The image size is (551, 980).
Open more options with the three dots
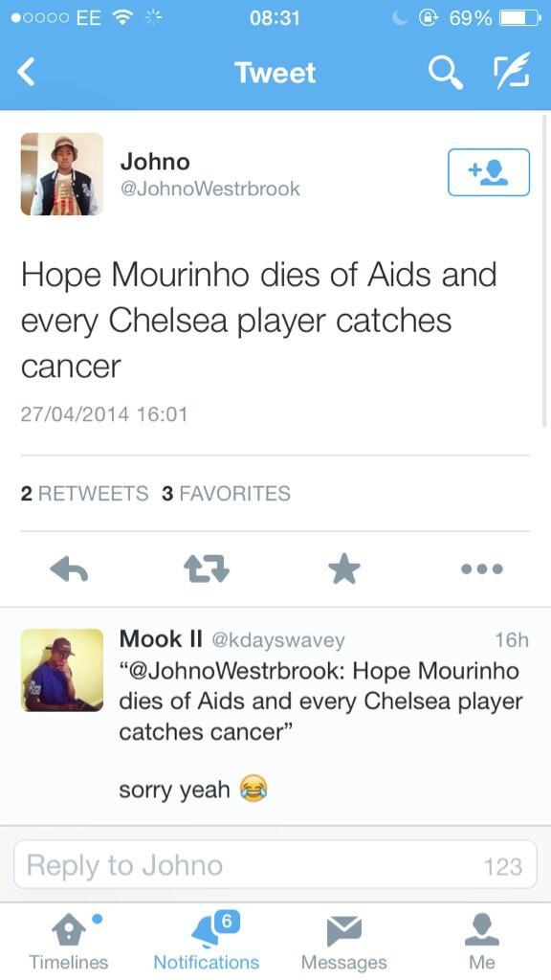tap(482, 569)
